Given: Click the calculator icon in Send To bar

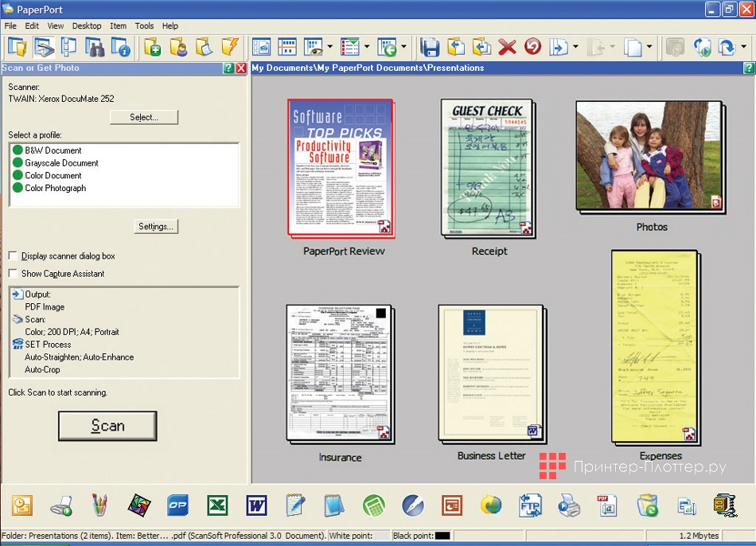Looking at the screenshot, I should 373,505.
